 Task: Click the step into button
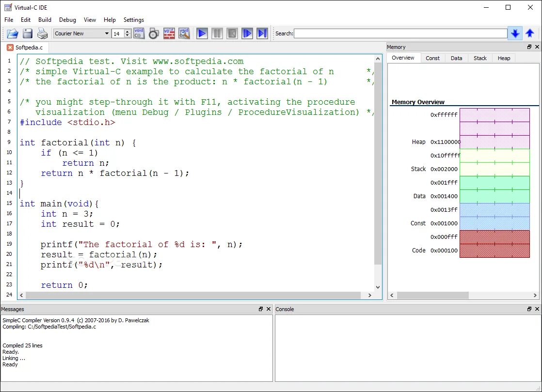point(247,33)
